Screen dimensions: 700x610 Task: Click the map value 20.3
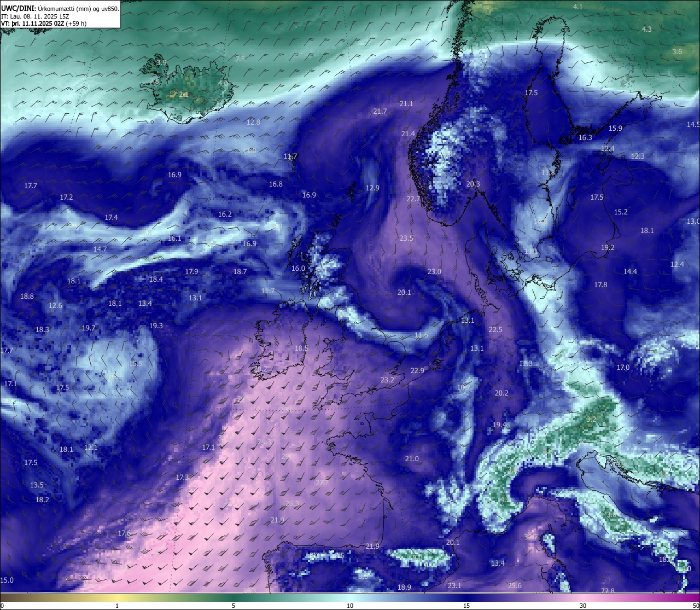[473, 184]
